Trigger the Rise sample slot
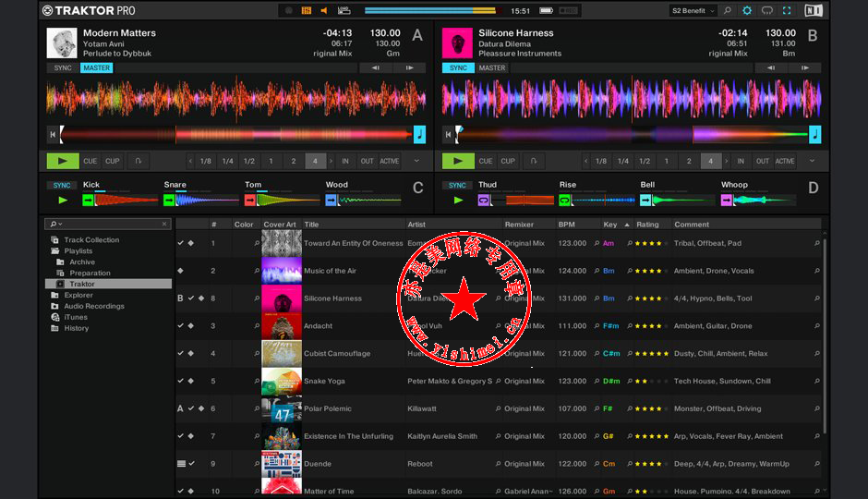Screen dimensions: 868x499 (564, 200)
